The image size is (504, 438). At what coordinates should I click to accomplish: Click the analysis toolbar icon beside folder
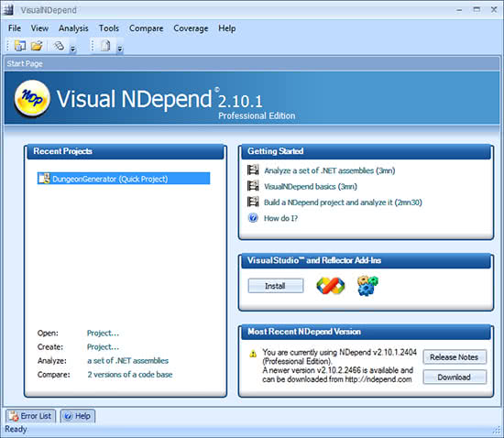tap(59, 46)
